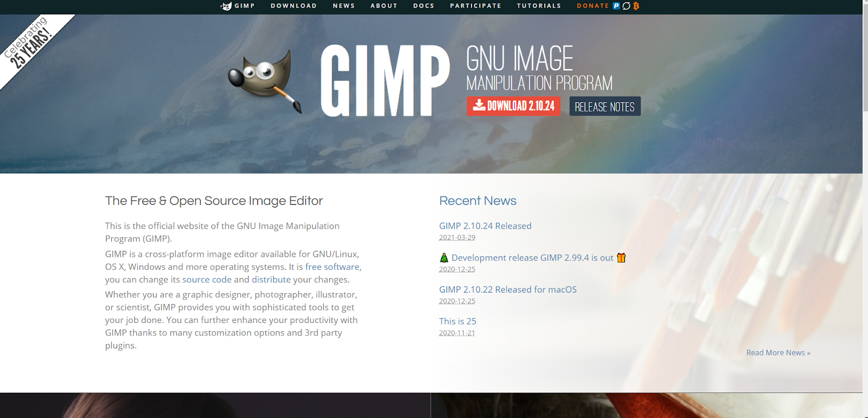Open the About nav item
Viewport: 868px width, 418px height.
[x=384, y=6]
